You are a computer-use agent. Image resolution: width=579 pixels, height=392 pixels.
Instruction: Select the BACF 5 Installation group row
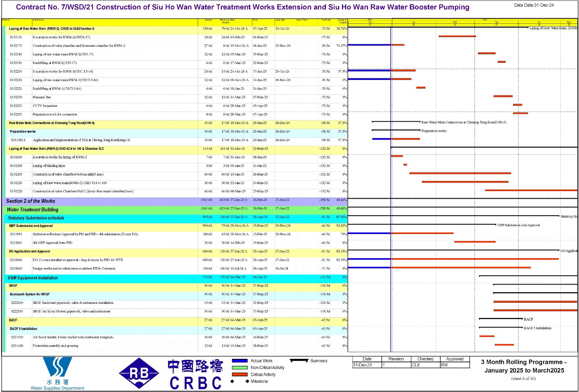(x=177, y=329)
